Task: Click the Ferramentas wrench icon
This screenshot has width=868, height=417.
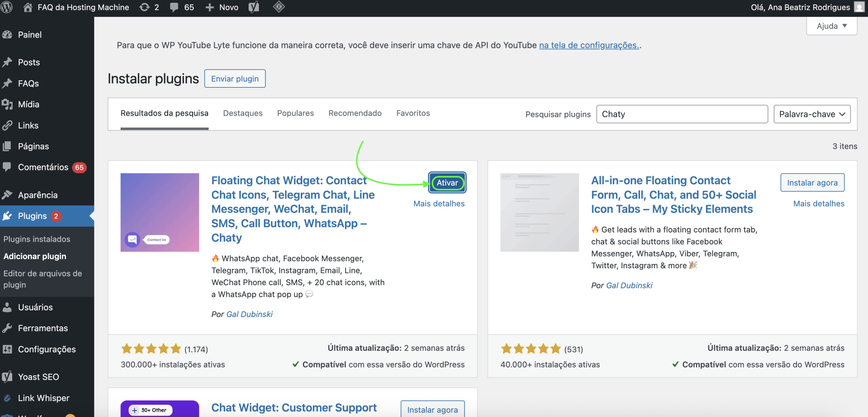Action: coord(7,328)
